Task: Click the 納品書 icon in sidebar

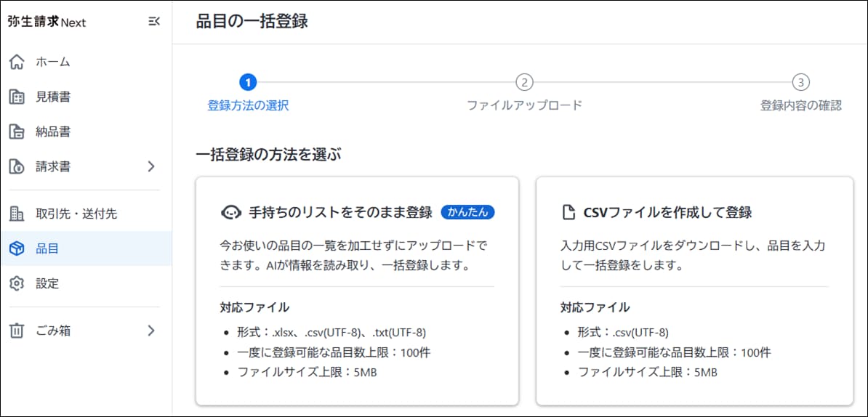Action: pyautogui.click(x=17, y=131)
